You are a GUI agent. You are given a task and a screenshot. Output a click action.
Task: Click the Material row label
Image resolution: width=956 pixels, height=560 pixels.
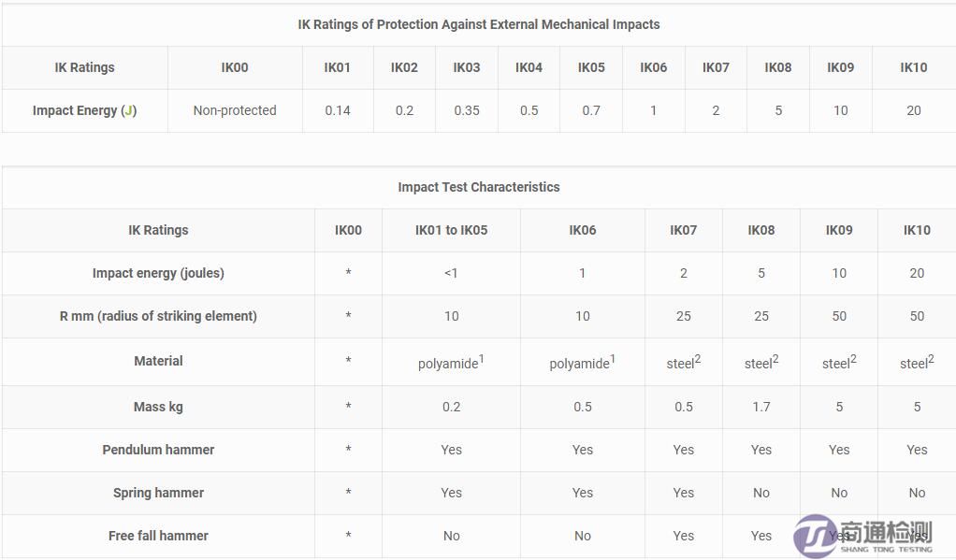[158, 361]
